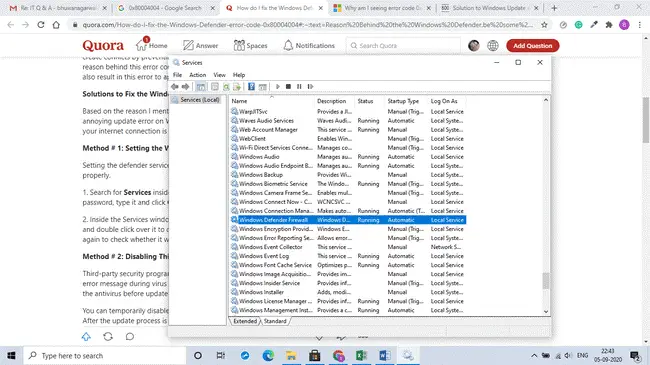Viewport: 650px width, 365px height.
Task: Focus the Search Quora input field
Action: point(403,45)
